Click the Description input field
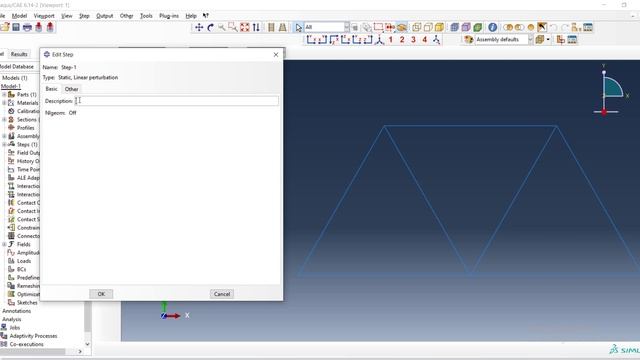This screenshot has width=640, height=360. tap(177, 101)
